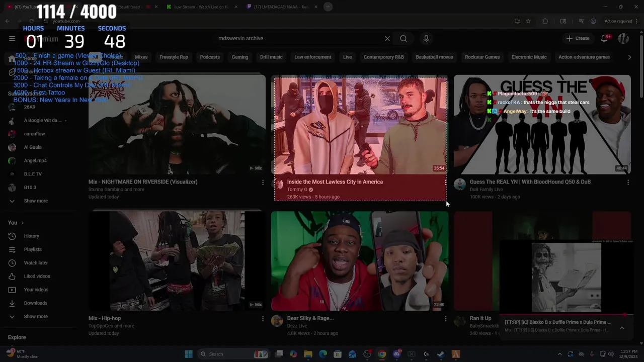The height and width of the screenshot is (362, 644).
Task: Select the Law enforcement filter chip
Action: click(x=313, y=57)
